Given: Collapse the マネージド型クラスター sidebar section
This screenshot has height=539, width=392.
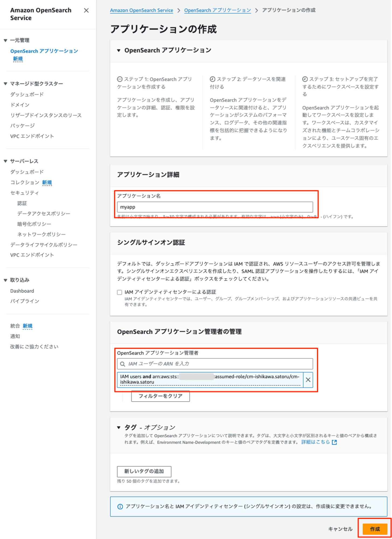Looking at the screenshot, I should [5, 84].
